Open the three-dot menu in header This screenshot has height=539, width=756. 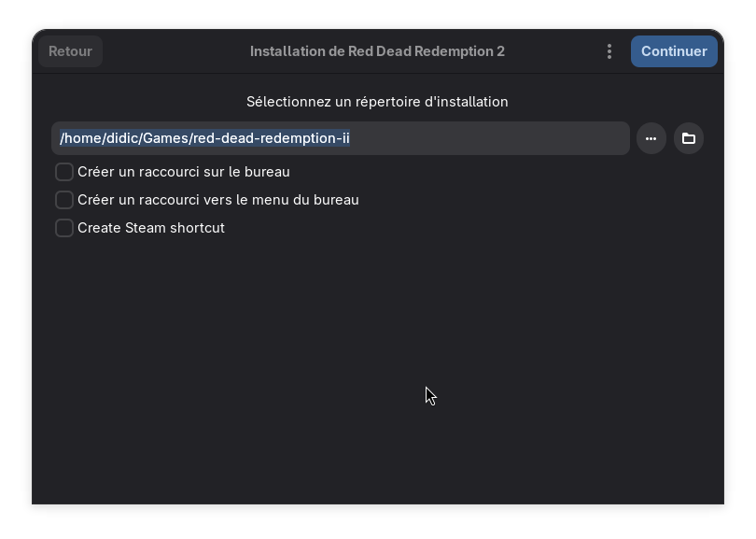coord(609,51)
